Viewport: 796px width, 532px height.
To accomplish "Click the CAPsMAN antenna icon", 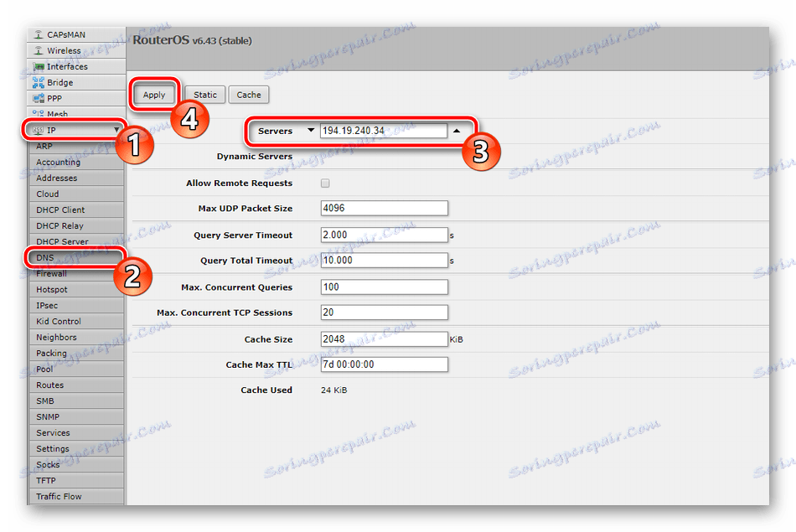I will click(39, 34).
